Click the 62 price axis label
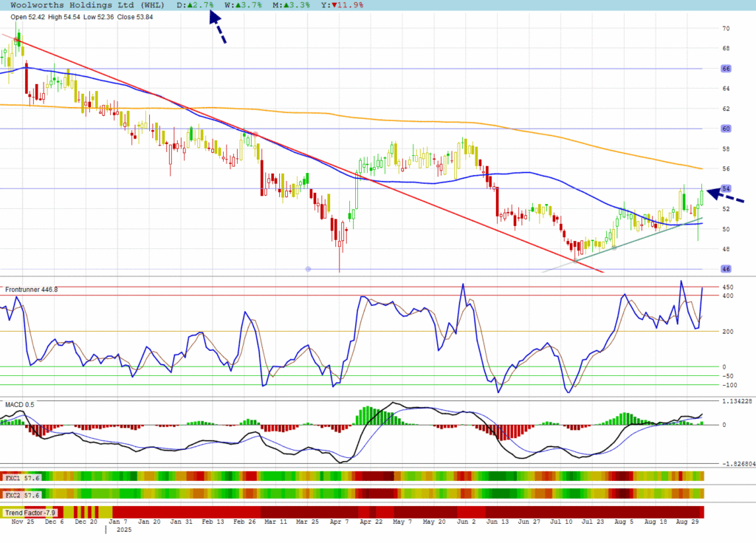Image resolution: width=756 pixels, height=543 pixels. 726,109
